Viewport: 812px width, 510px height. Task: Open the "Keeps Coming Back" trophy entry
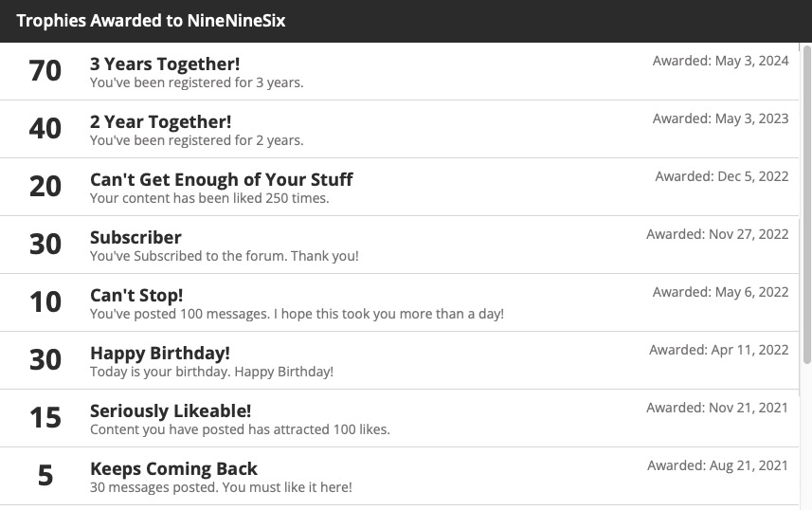coord(173,469)
